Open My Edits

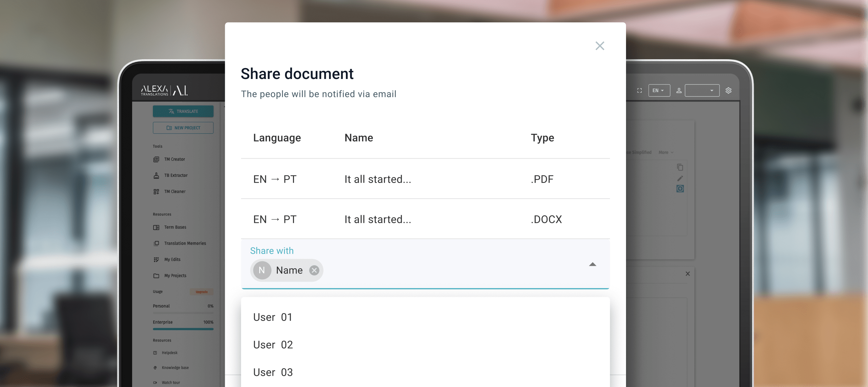tap(167, 259)
